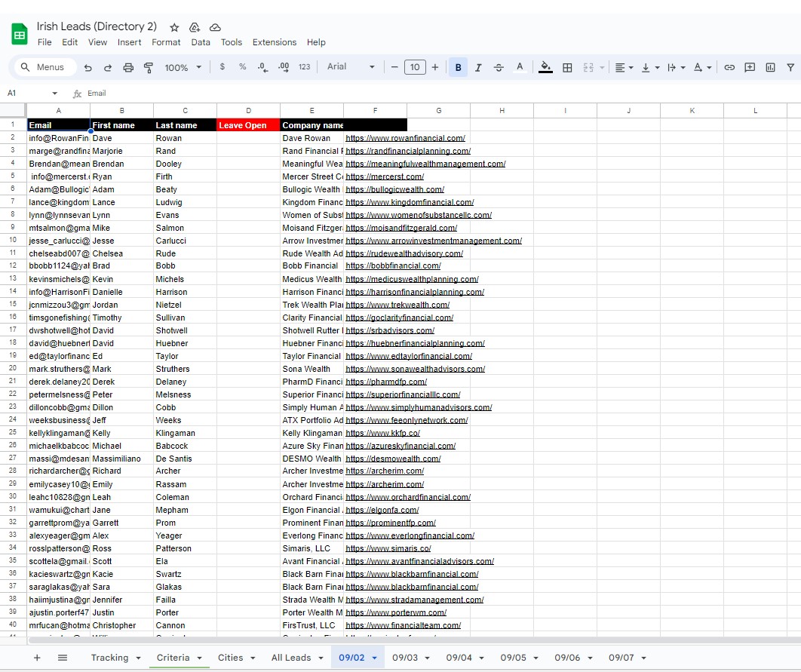This screenshot has width=801, height=672.
Task: Open the 09/02 tab dropdown arrow
Action: pos(374,658)
